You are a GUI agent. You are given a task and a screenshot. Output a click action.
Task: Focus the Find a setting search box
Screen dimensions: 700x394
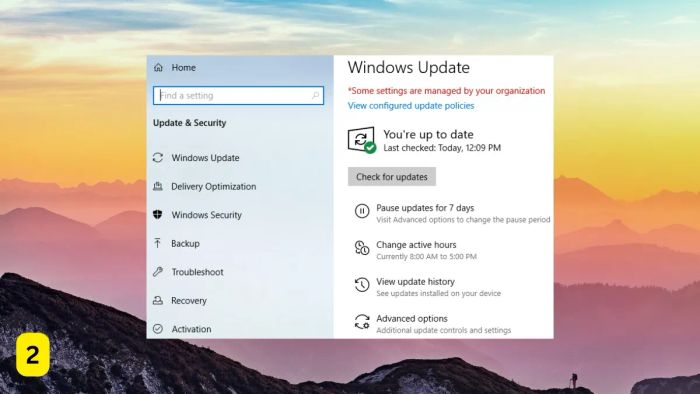238,95
